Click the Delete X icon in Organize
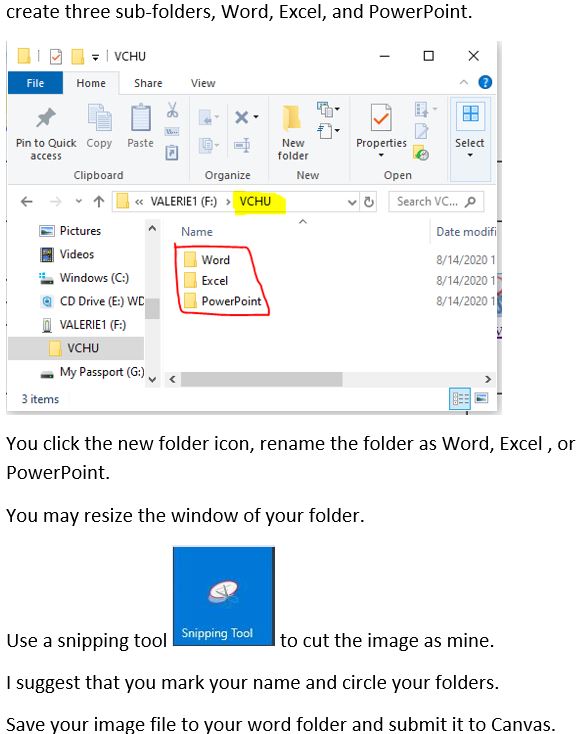This screenshot has height=734, width=585. tap(242, 117)
